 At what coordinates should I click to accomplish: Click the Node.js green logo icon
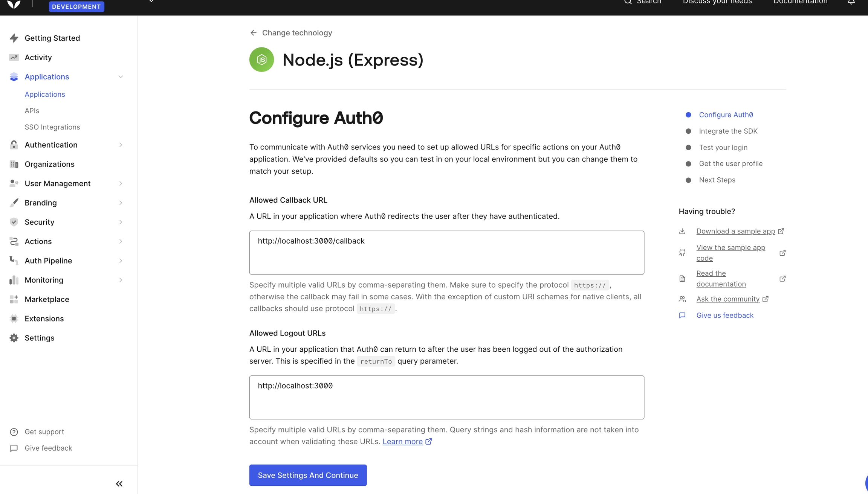tap(261, 59)
